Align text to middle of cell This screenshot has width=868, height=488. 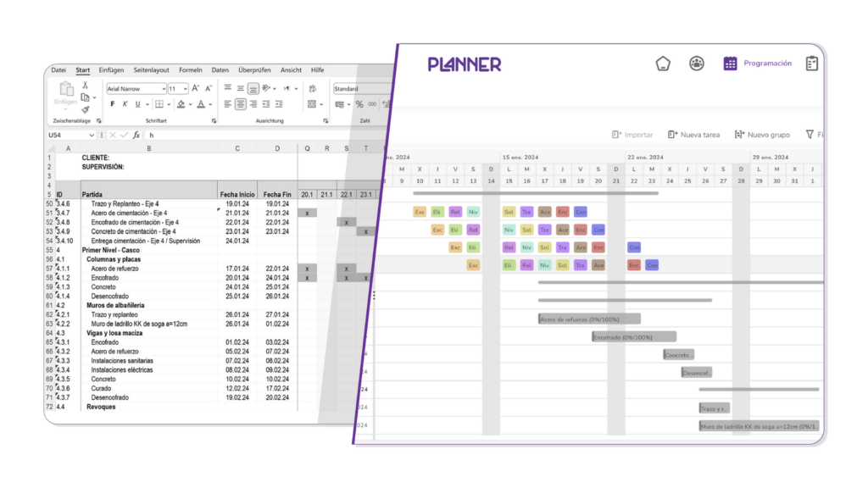[240, 88]
